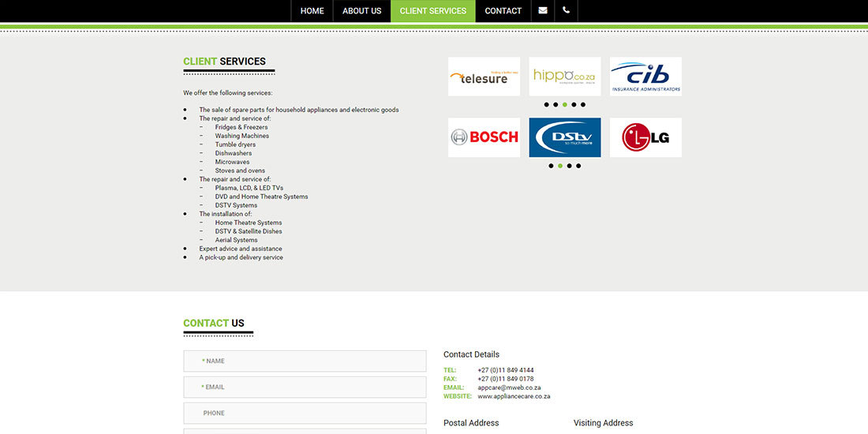This screenshot has height=434, width=868.
Task: Select third dot of lower brand carousel
Action: pyautogui.click(x=569, y=166)
